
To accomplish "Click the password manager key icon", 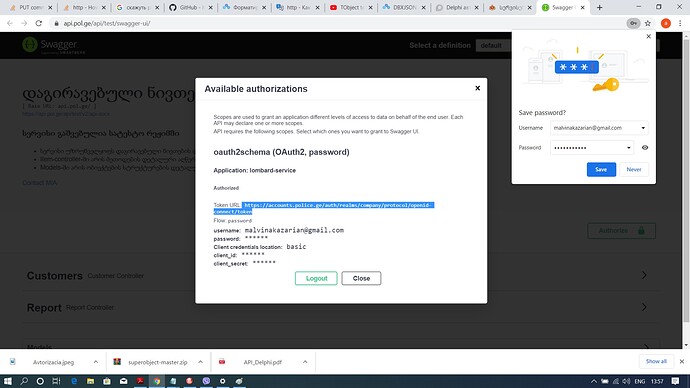I will (x=633, y=23).
